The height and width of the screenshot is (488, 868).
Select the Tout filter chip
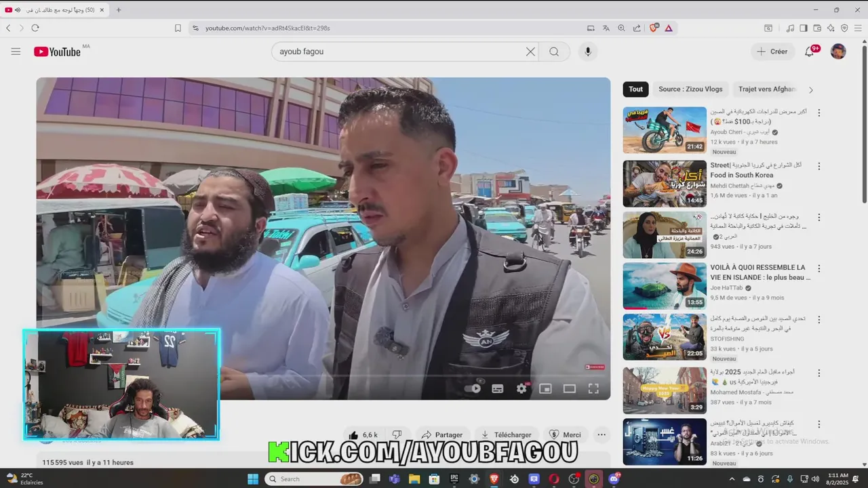(635, 89)
